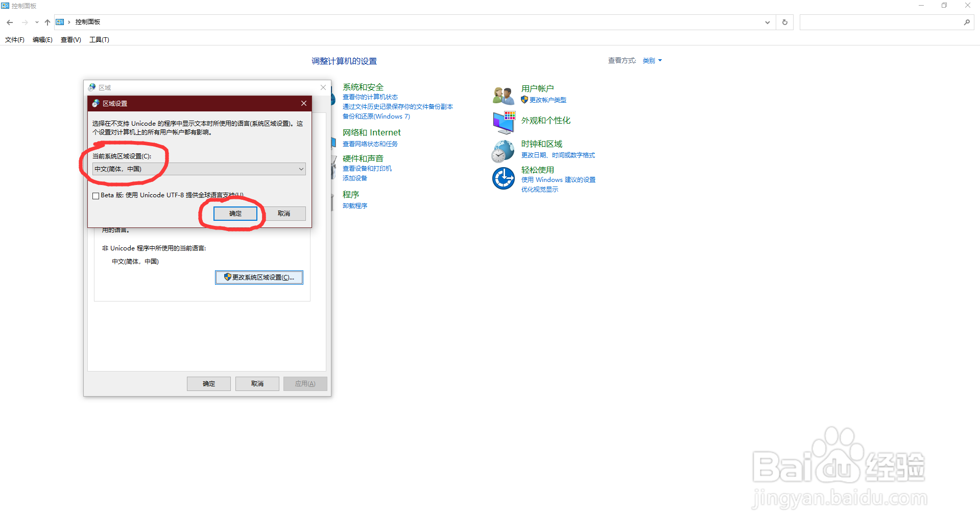Screen dimensions: 980x531
Task: Open 查看你的计算机状态 link
Action: [370, 97]
